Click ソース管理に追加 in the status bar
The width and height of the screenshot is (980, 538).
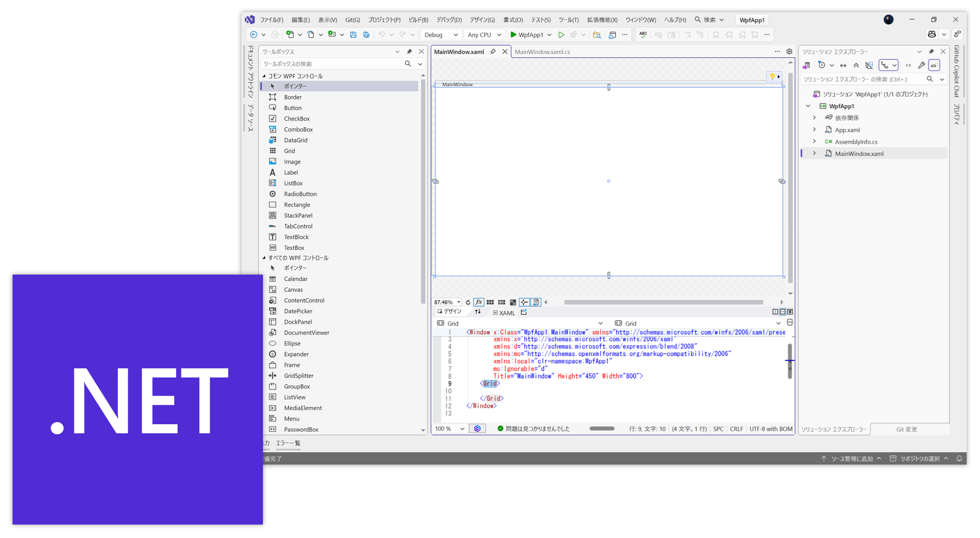851,458
